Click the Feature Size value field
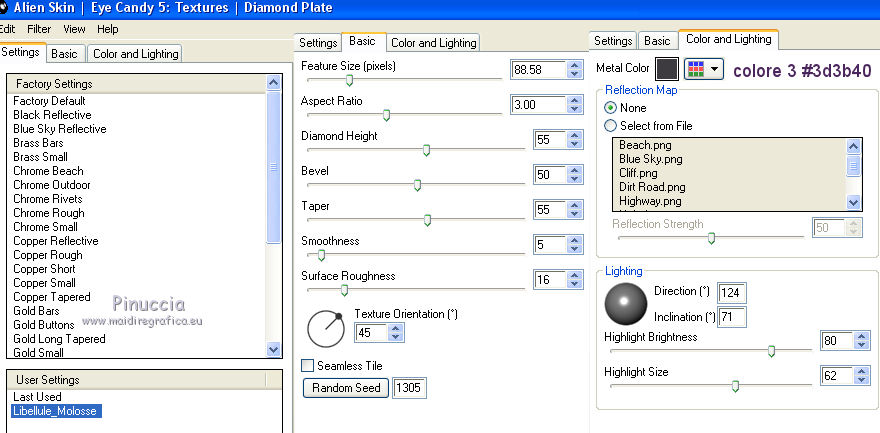This screenshot has width=880, height=433. 538,70
